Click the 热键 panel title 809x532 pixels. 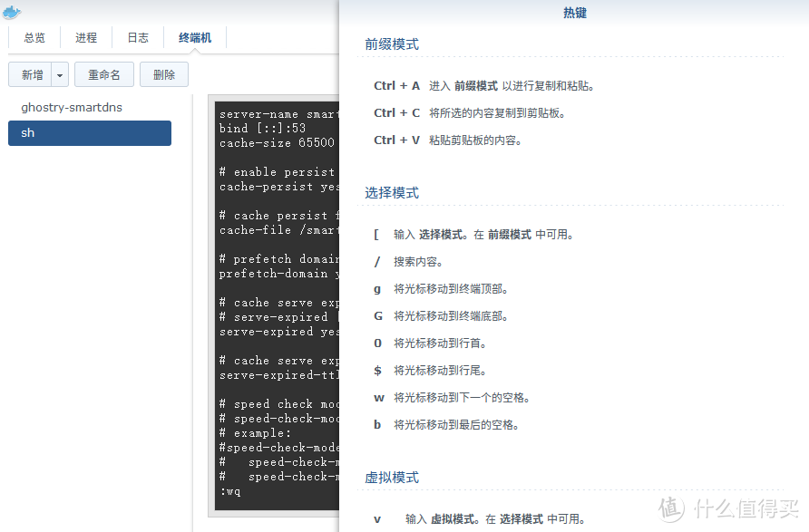[575, 13]
